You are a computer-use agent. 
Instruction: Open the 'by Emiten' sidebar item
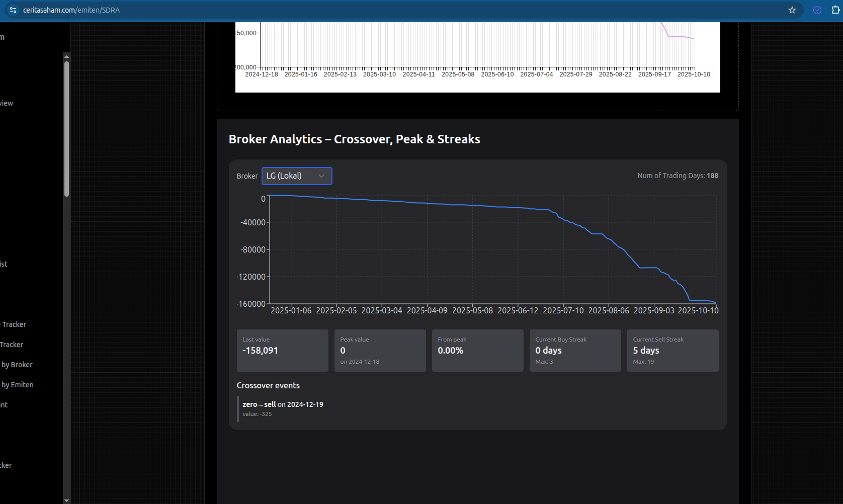18,385
